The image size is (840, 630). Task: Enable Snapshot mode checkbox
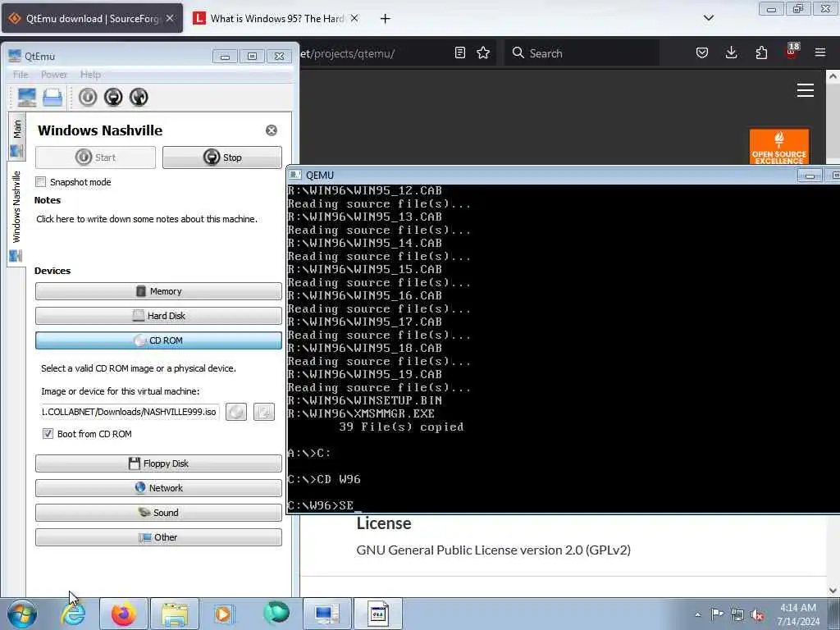click(41, 182)
